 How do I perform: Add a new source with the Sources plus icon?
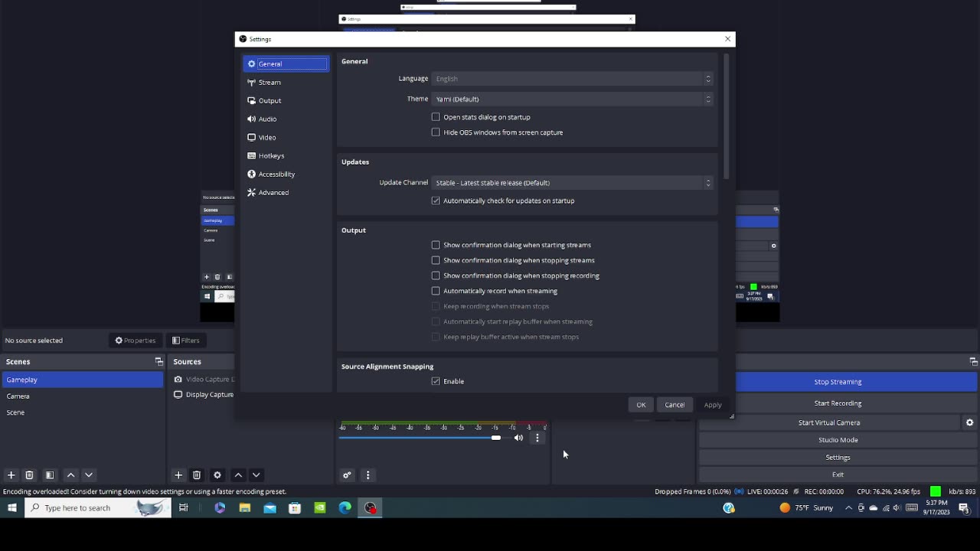[178, 475]
